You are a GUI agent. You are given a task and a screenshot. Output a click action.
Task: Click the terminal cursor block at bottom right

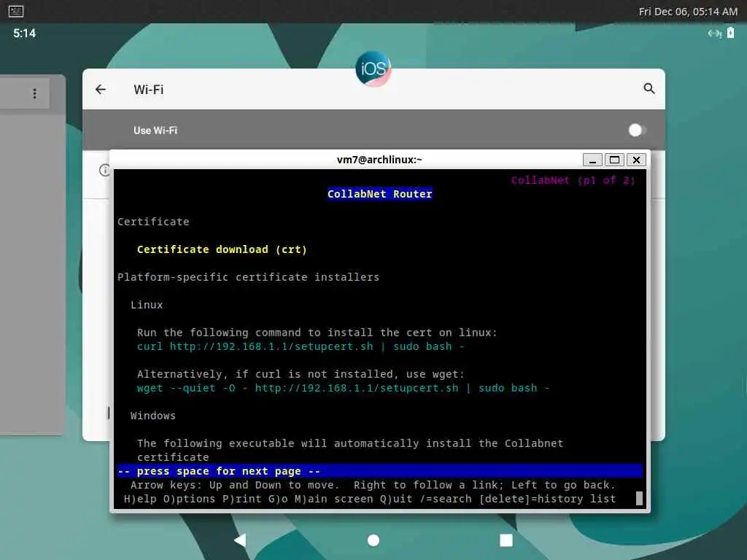point(639,499)
